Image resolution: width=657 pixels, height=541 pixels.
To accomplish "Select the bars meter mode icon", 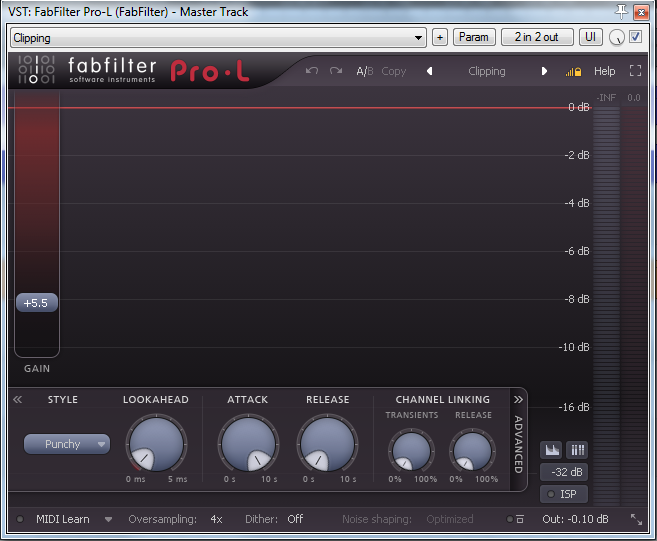I will pos(577,450).
